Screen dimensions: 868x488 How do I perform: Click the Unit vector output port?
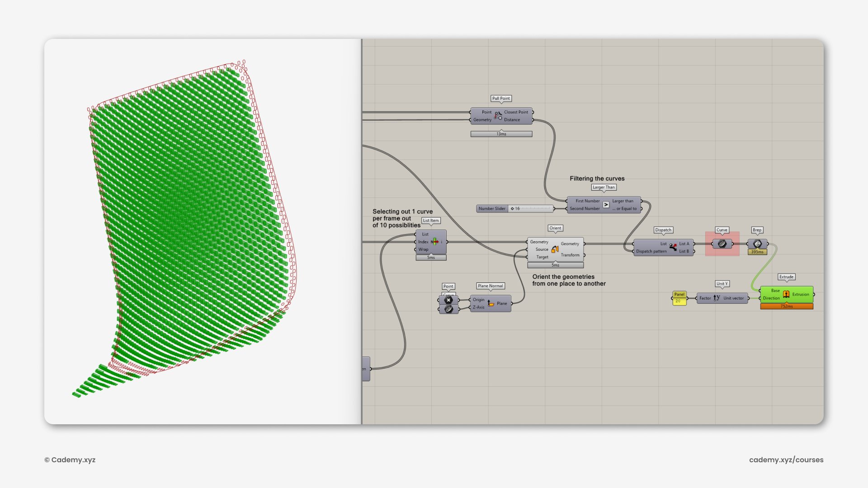point(733,298)
